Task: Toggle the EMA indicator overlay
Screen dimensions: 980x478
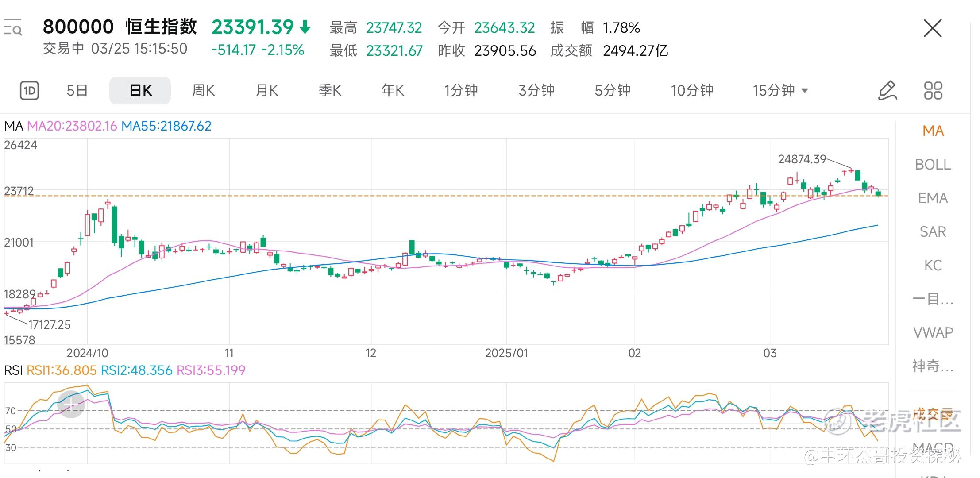Action: [x=933, y=198]
